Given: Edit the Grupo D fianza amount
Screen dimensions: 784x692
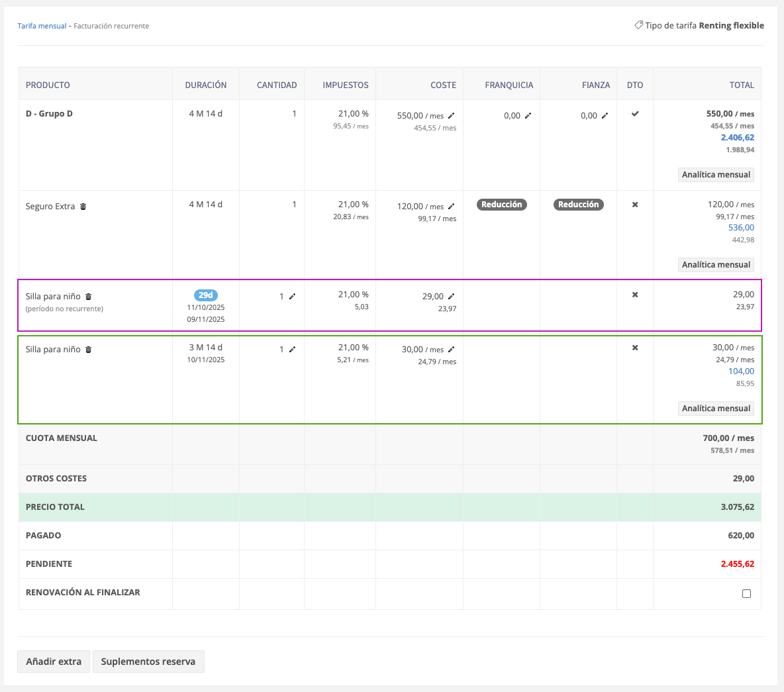Looking at the screenshot, I should [x=605, y=116].
